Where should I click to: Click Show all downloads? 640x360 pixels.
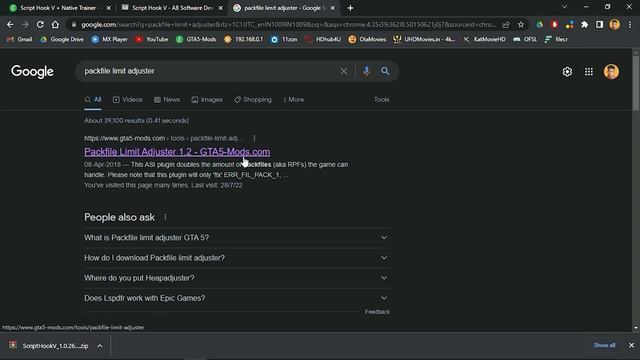click(604, 345)
